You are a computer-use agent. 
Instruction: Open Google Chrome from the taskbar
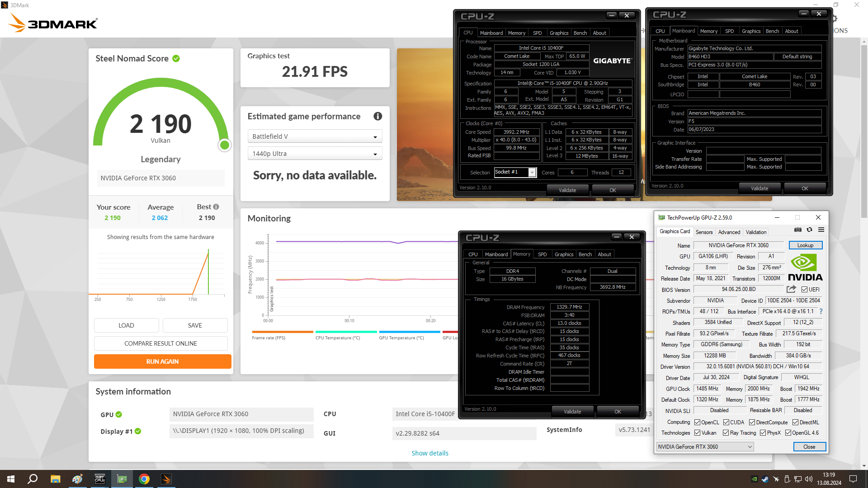[144, 479]
